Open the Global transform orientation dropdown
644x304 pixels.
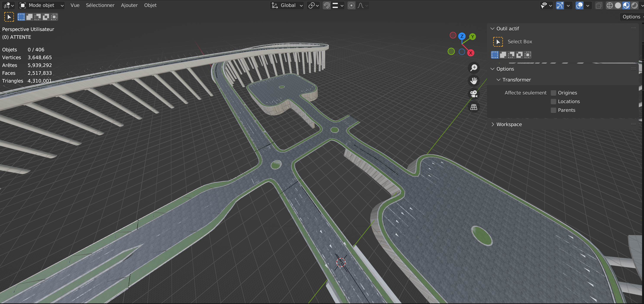click(x=287, y=5)
